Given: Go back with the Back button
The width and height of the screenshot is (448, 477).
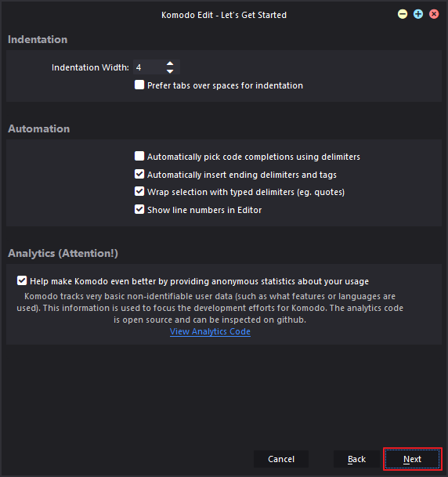Looking at the screenshot, I should (x=356, y=459).
